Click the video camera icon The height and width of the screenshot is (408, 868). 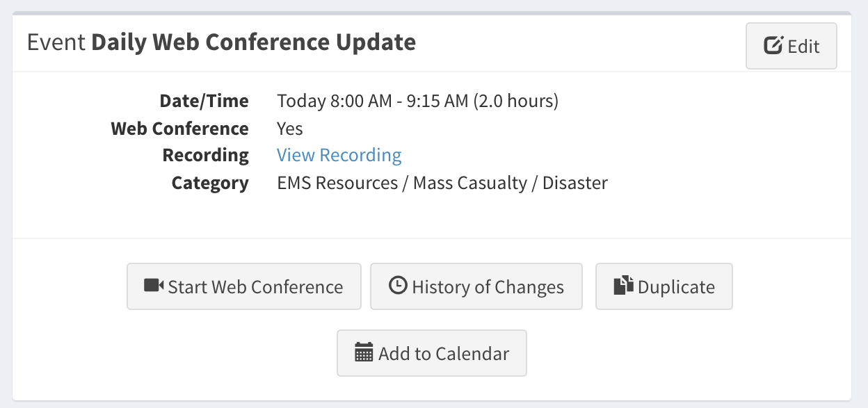point(154,286)
